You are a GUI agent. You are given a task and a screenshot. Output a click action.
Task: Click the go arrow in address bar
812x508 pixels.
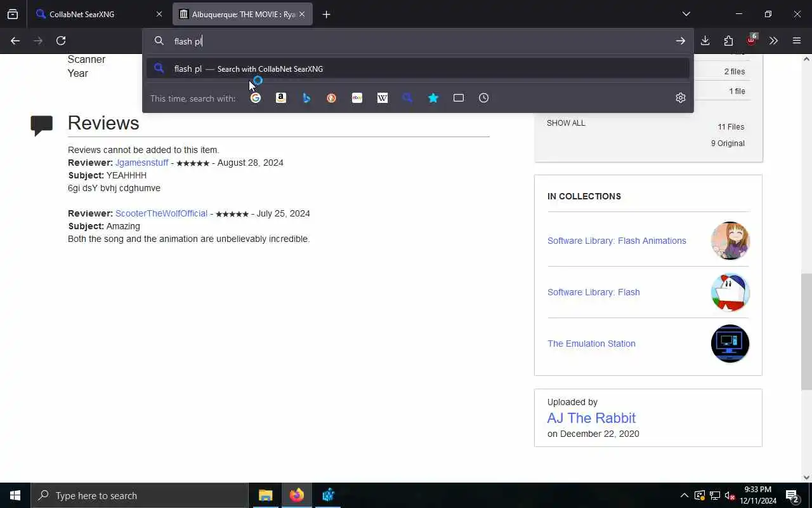[680, 41]
